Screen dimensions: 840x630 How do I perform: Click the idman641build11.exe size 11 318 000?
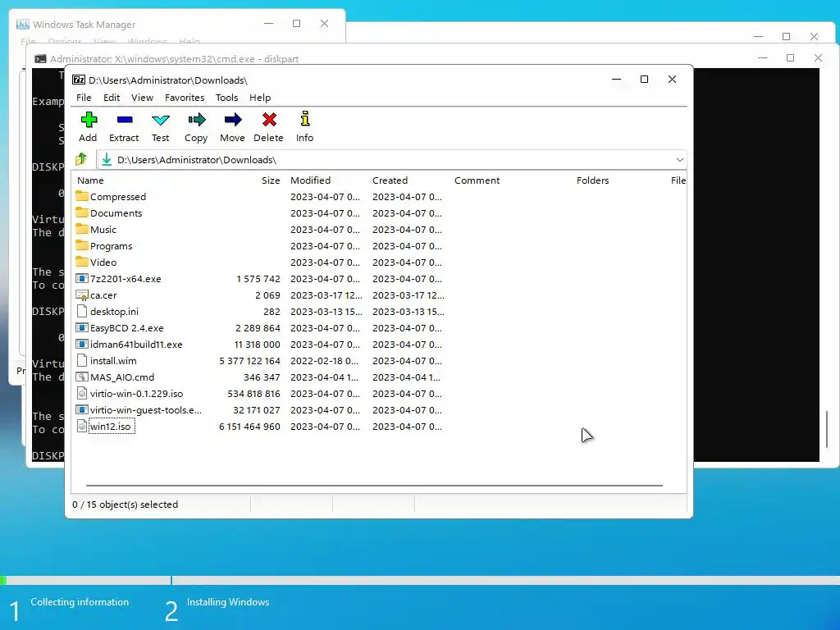click(x=257, y=345)
